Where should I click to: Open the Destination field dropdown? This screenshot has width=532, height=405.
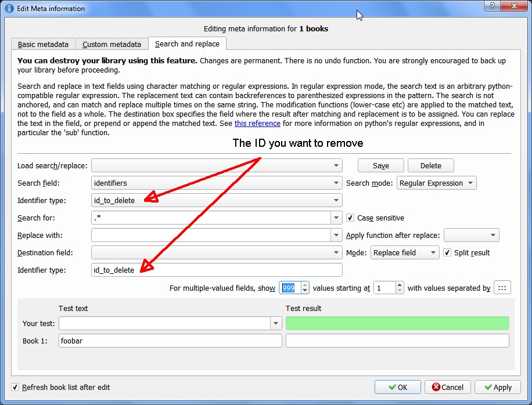coord(217,252)
